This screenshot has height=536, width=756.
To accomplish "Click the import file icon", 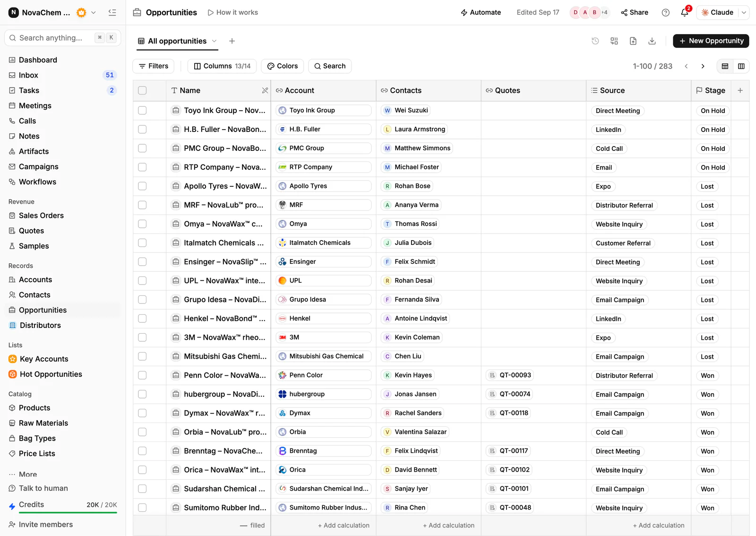I will (633, 41).
